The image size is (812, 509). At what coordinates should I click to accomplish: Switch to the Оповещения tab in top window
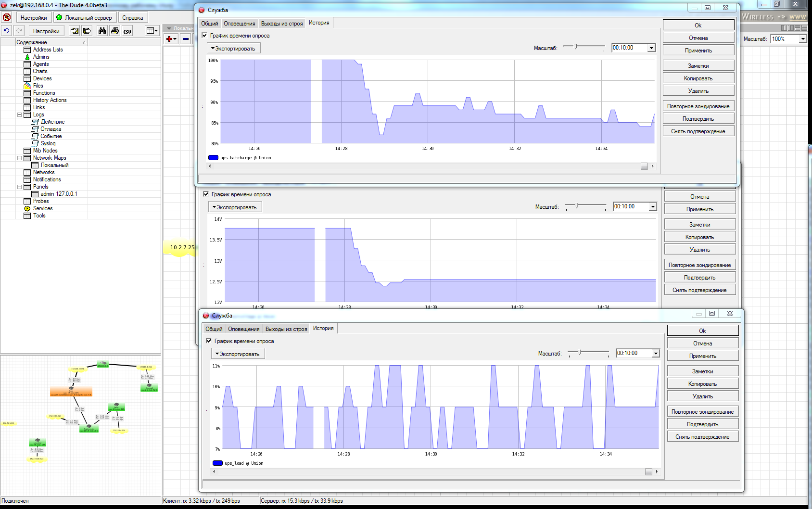[239, 24]
